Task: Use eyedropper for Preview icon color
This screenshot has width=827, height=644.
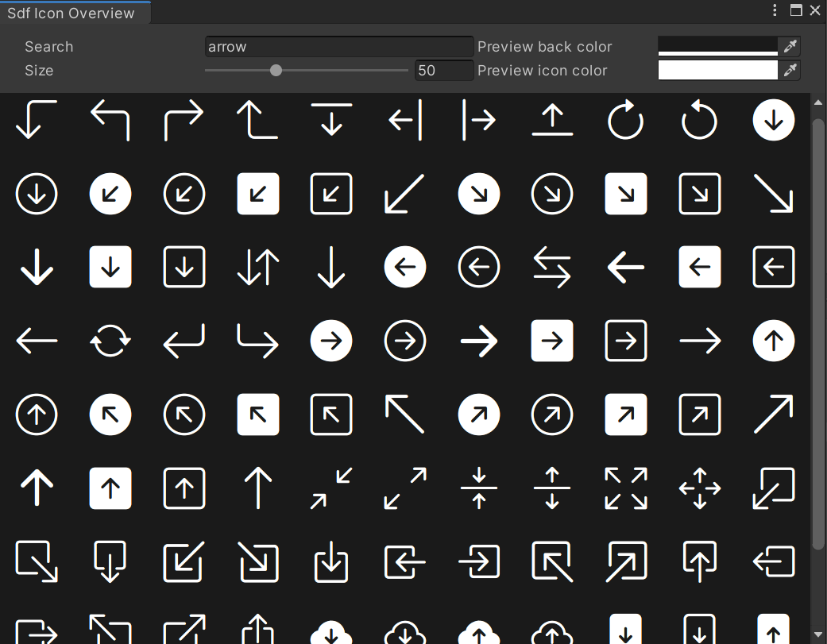Action: 790,70
